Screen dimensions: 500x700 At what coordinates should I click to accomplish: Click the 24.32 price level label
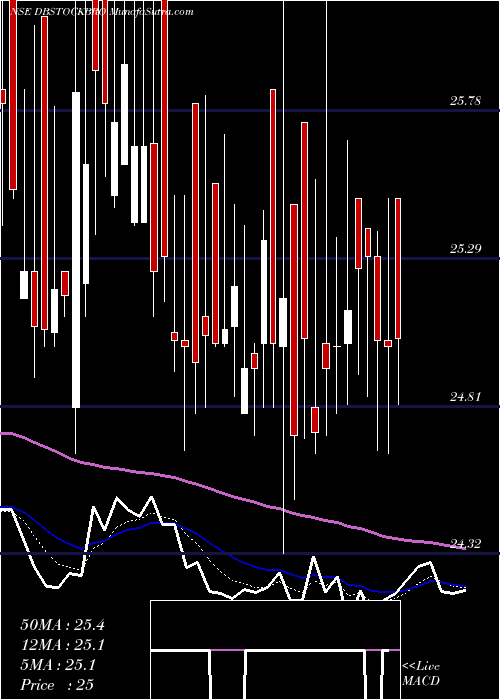(465, 544)
